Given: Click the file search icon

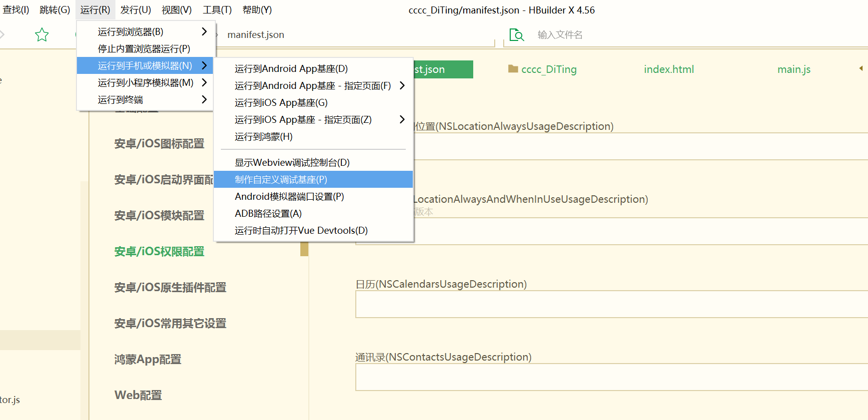Looking at the screenshot, I should (x=517, y=35).
